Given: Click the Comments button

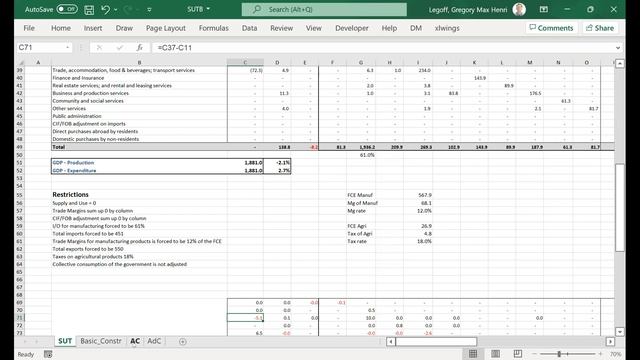Looking at the screenshot, I should click(x=551, y=28).
